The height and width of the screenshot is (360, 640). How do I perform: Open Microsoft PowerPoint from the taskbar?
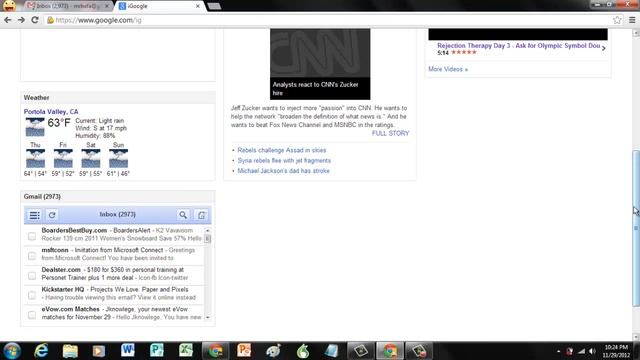[244, 351]
